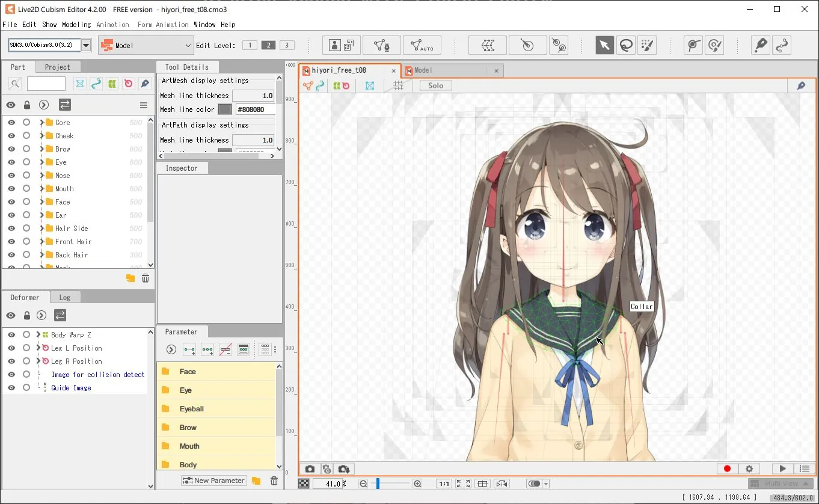
Task: Switch to the Model document tab
Action: [452, 70]
